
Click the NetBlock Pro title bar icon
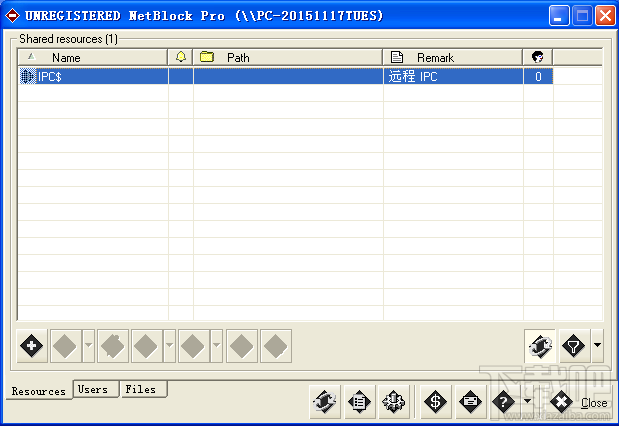[12, 16]
